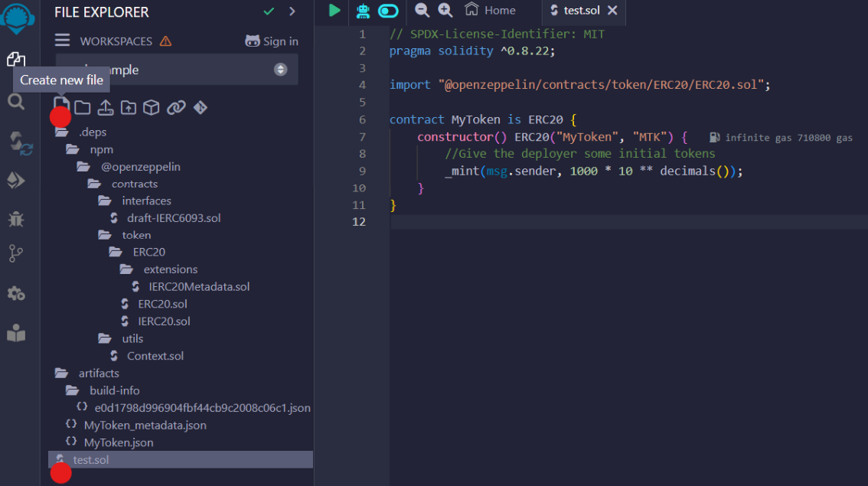Open the Git source control icon
Image resolution: width=868 pixels, height=486 pixels.
pos(16,253)
